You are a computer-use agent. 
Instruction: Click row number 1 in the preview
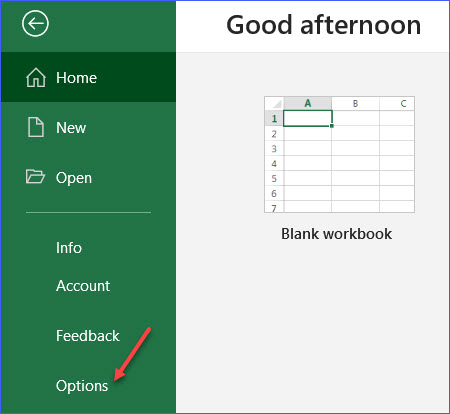[274, 118]
